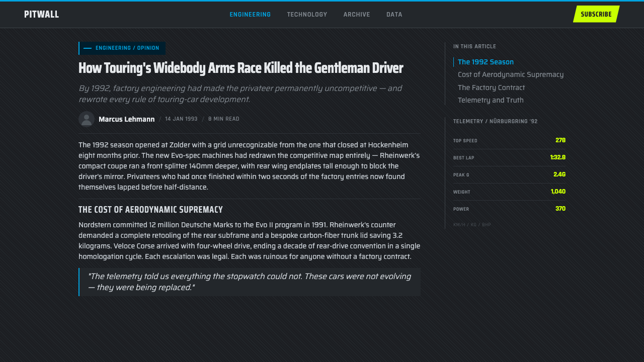Click the Power 370 value
Screen dimensions: 644x362
pos(560,209)
